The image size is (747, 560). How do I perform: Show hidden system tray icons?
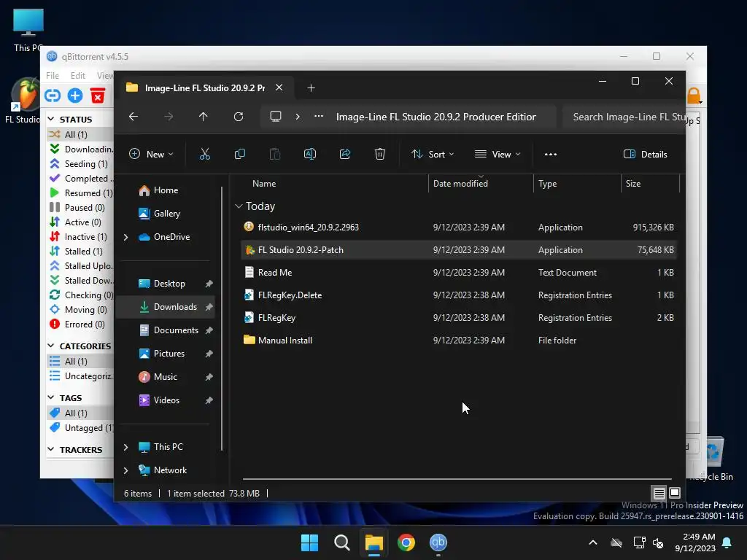pos(593,542)
